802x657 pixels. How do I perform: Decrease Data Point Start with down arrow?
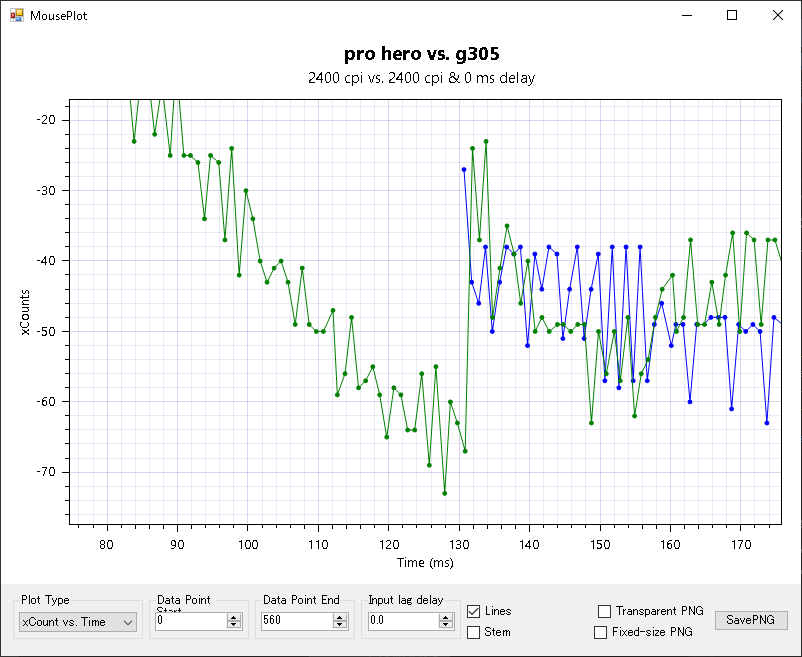tap(234, 625)
